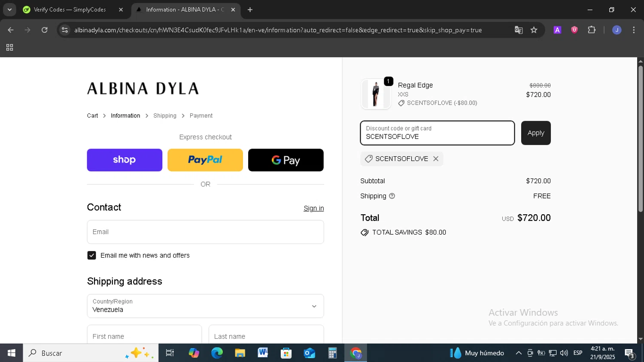Screen dimensions: 644x362
Task: Open Microsoft Edge from the taskbar
Action: point(217,353)
